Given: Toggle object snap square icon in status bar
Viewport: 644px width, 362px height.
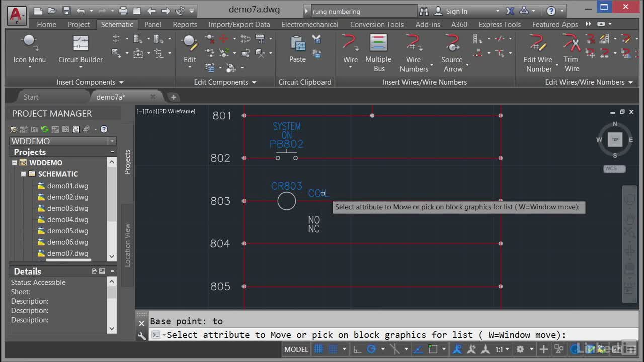Looking at the screenshot, I should click(433, 349).
